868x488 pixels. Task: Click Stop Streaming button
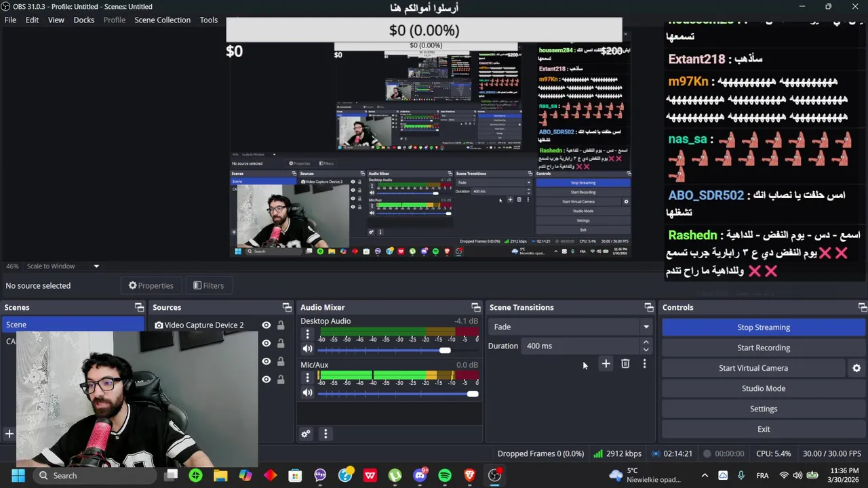[764, 327]
